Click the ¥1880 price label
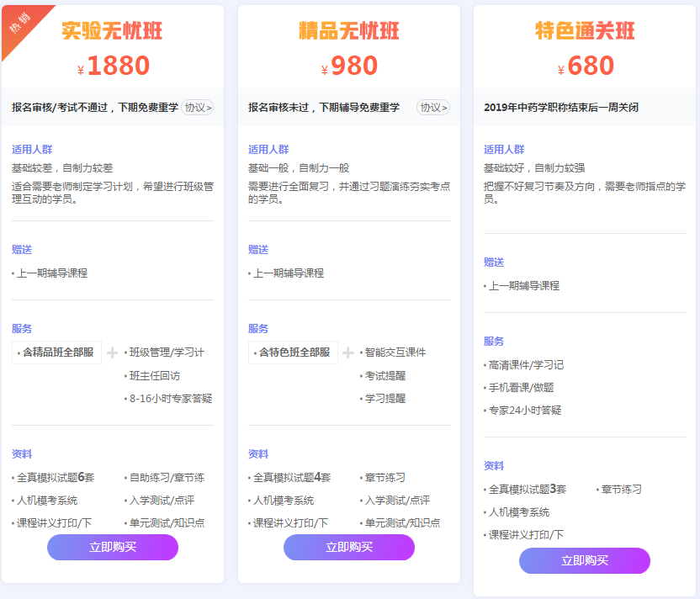Image resolution: width=700 pixels, height=599 pixels. (x=112, y=64)
